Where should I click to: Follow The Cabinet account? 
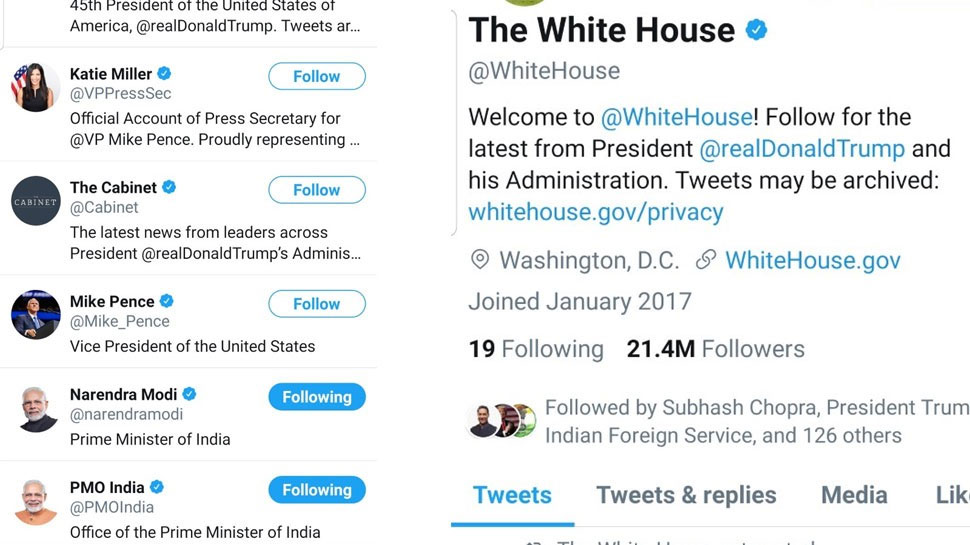[x=317, y=190]
